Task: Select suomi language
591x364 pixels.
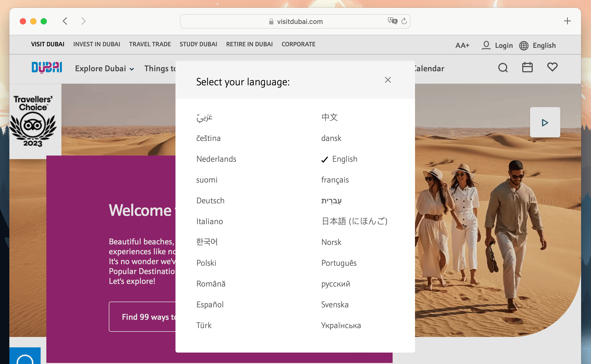Action: [x=207, y=180]
